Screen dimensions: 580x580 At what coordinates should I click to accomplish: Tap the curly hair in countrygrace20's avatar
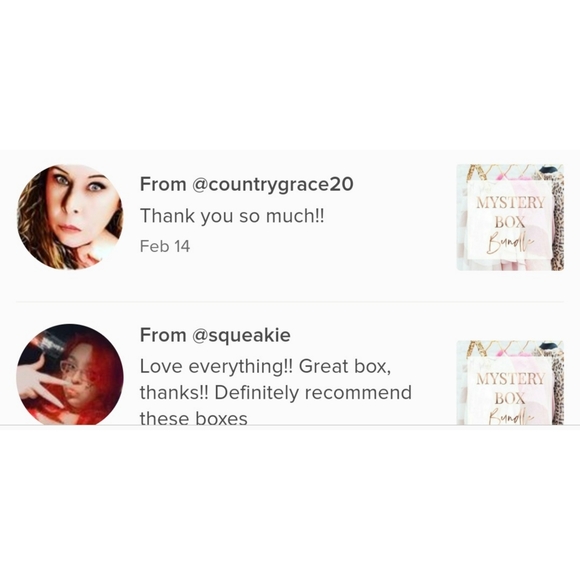tap(31, 229)
